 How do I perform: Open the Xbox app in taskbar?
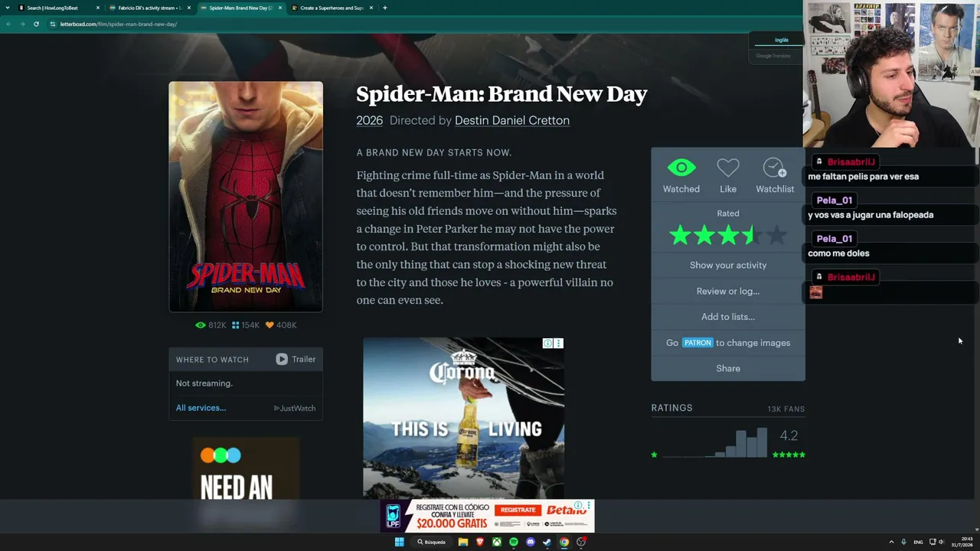coord(497,542)
